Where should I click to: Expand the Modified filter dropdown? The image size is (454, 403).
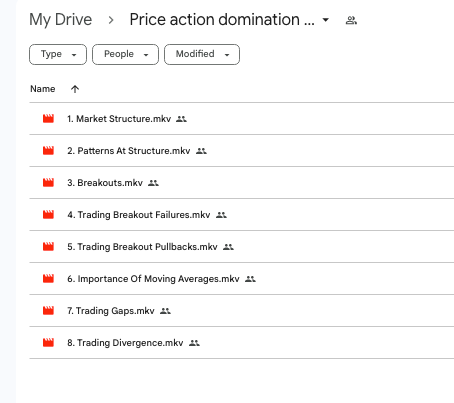pyautogui.click(x=202, y=54)
